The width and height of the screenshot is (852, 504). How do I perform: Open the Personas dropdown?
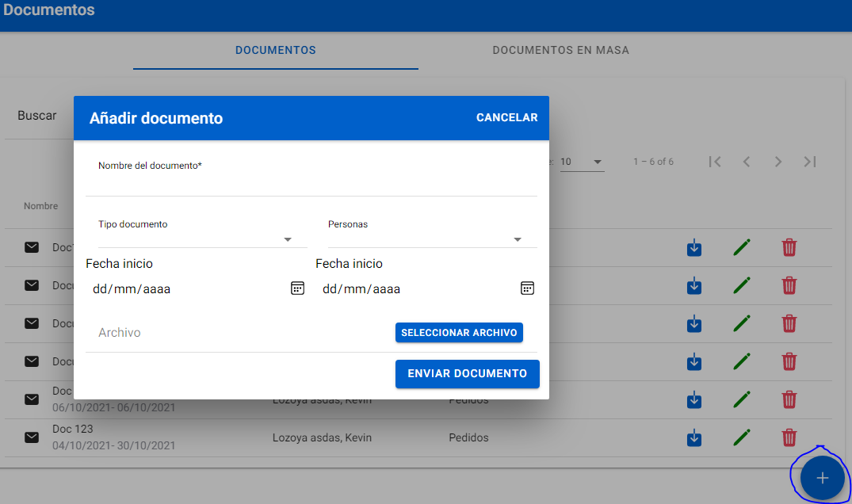518,239
